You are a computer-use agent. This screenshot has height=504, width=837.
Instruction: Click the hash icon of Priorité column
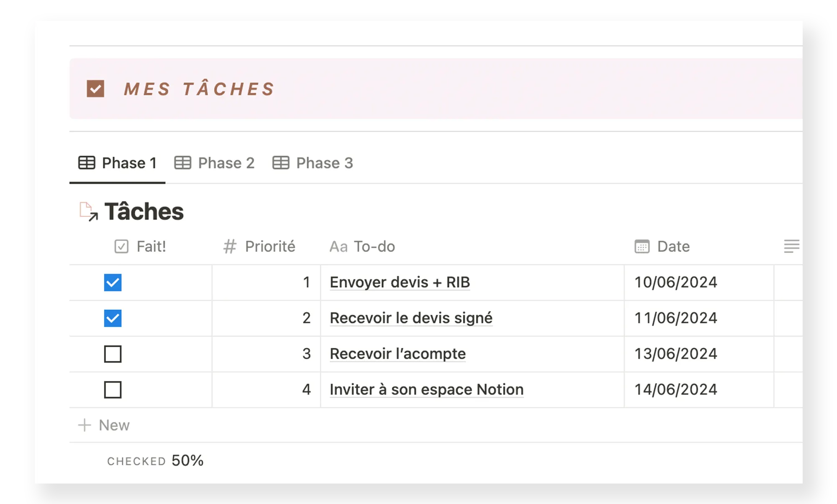click(230, 246)
